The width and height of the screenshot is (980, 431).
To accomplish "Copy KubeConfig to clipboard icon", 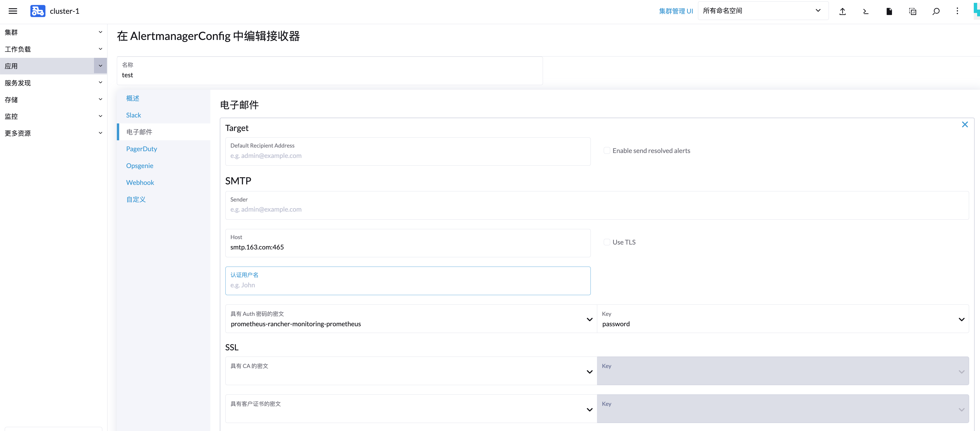I will (x=912, y=11).
